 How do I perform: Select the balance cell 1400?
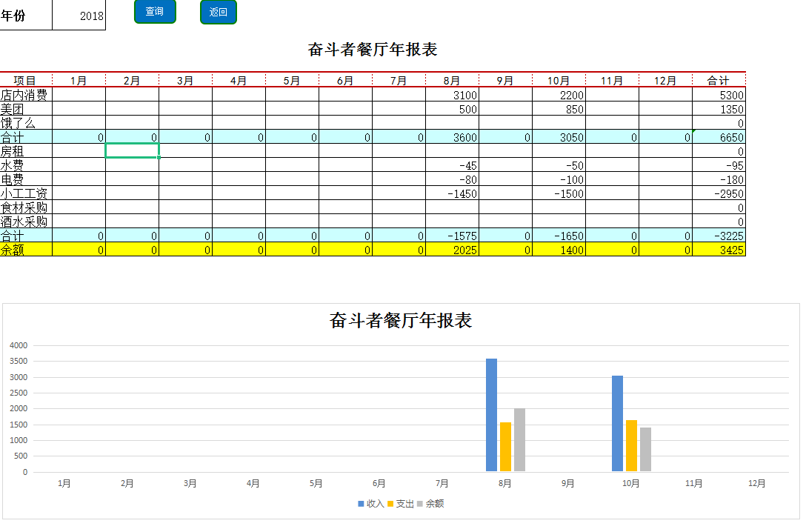[x=559, y=250]
